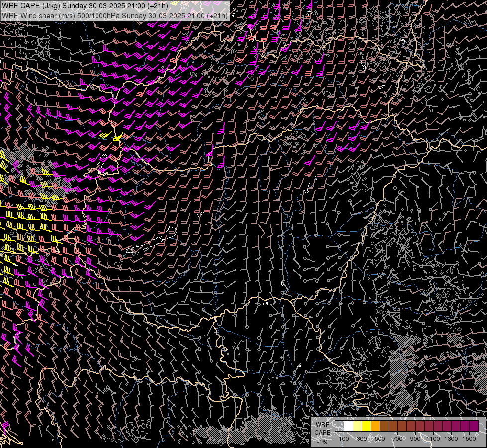Image resolution: width=487 pixels, height=448 pixels.
Task: Click the 'J/kg' legend unit label
Action: [x=322, y=441]
